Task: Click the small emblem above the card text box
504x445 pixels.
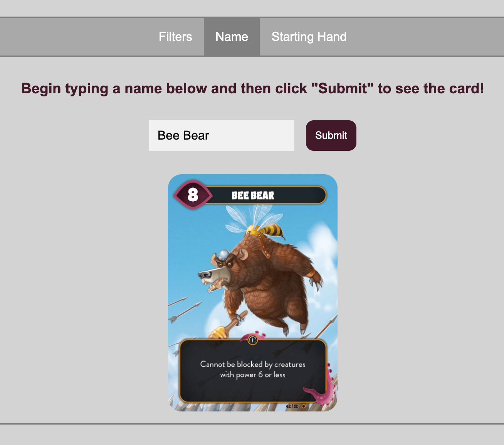Action: click(252, 340)
